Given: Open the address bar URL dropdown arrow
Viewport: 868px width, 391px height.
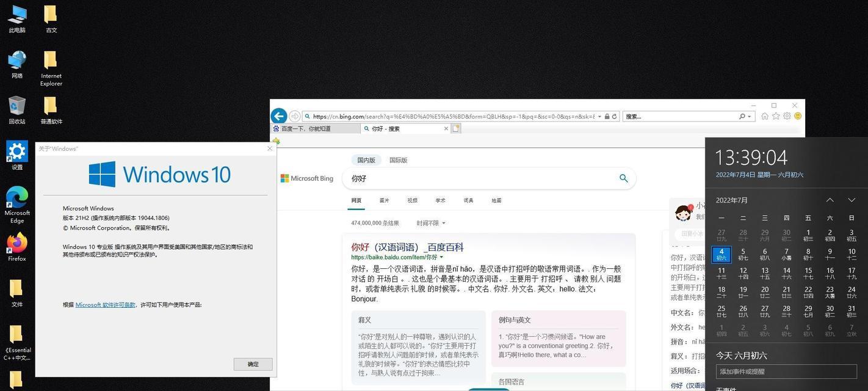Looking at the screenshot, I should tap(599, 116).
